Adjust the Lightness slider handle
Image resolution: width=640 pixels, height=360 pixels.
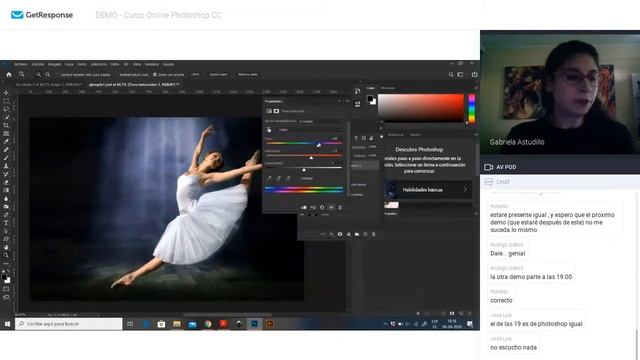[x=304, y=169]
